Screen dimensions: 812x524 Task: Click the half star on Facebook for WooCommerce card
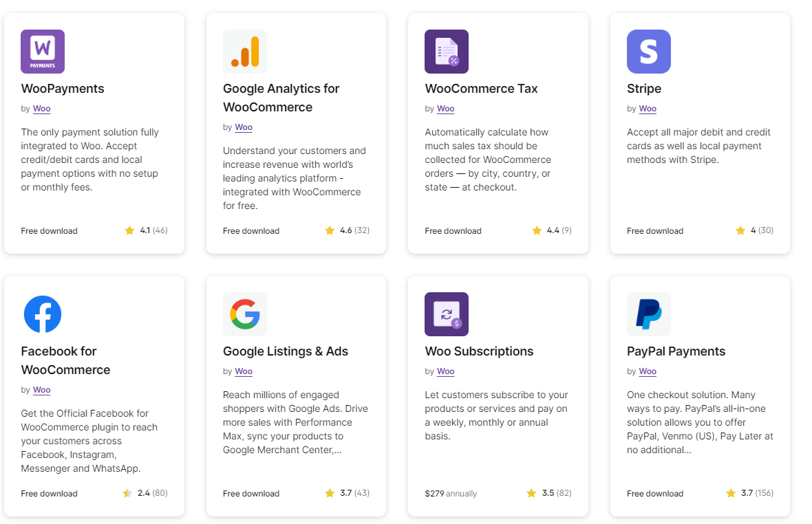coord(127,493)
